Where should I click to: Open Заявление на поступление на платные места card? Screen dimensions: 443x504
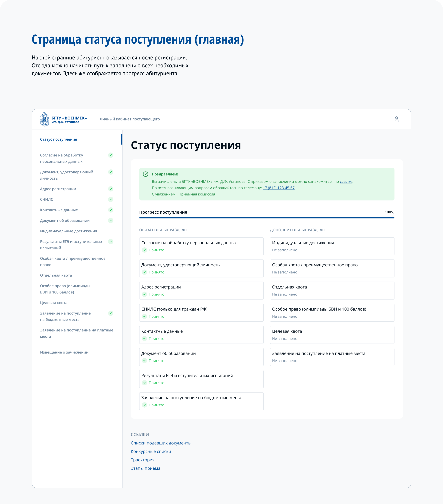coord(332,356)
